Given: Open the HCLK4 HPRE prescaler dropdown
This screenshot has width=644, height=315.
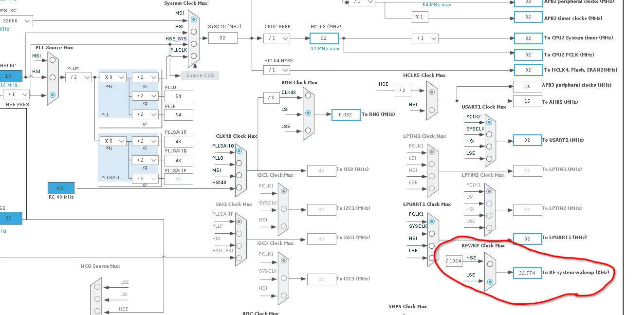Looking at the screenshot, I should tap(277, 70).
